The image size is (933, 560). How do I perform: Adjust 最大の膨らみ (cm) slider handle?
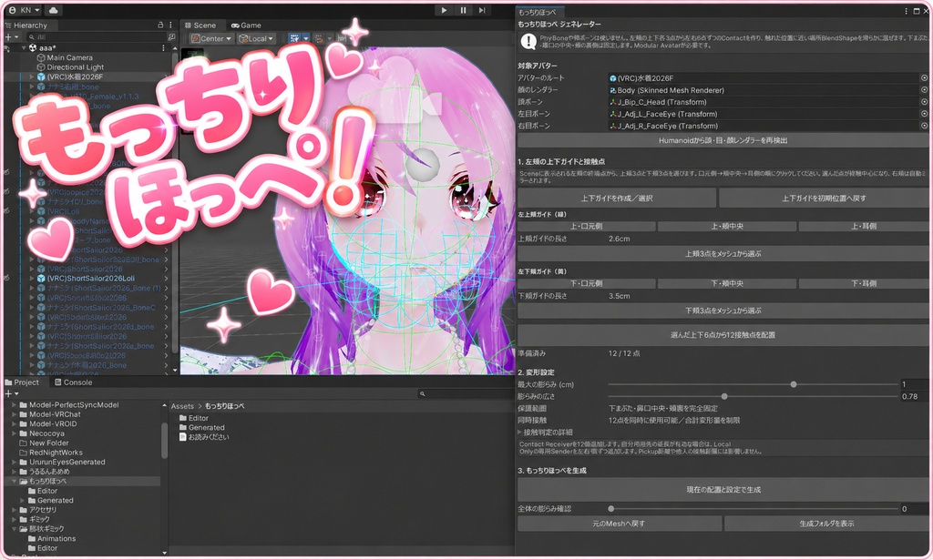794,384
